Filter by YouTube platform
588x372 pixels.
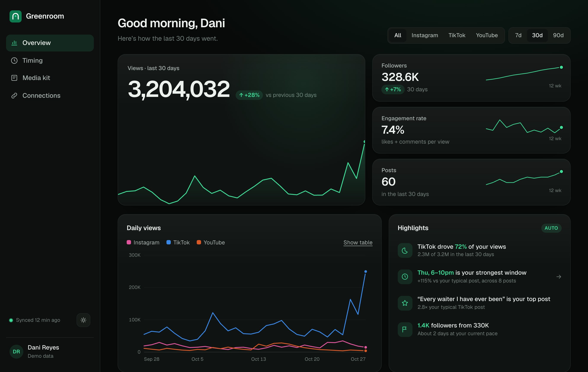[487, 35]
